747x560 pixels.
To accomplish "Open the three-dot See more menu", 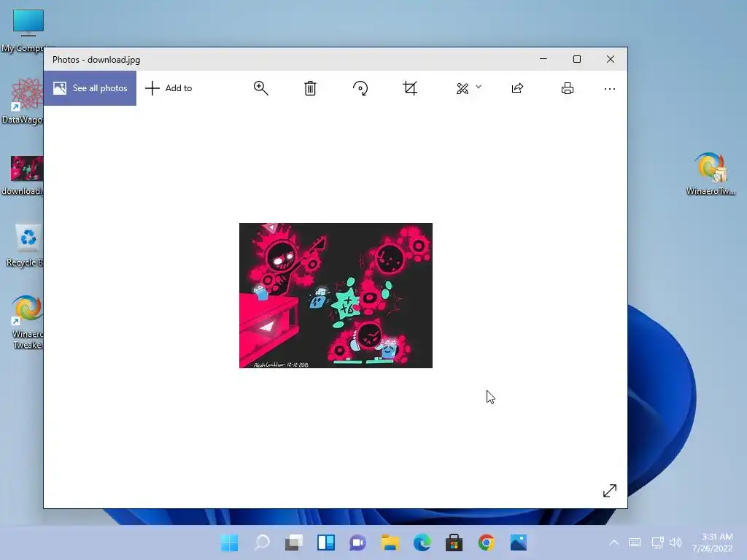I will [x=610, y=88].
